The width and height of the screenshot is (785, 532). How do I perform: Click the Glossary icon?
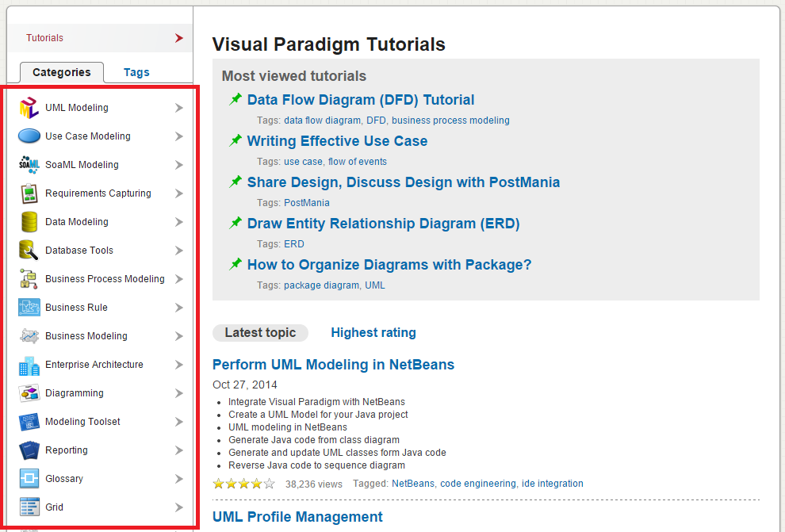29,478
